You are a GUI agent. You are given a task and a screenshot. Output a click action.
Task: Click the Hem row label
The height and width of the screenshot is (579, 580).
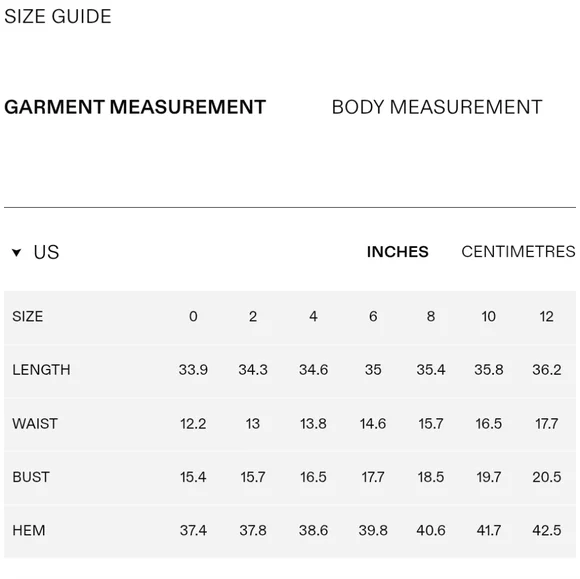click(x=29, y=531)
